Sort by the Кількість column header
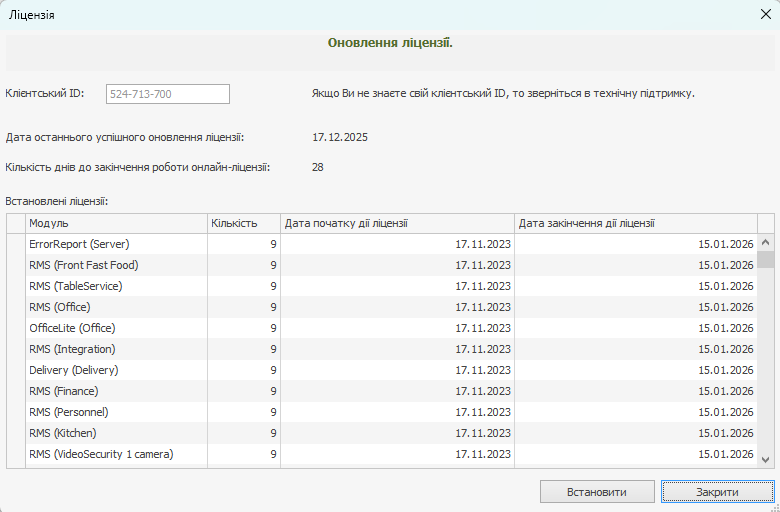780x512 pixels. click(243, 223)
